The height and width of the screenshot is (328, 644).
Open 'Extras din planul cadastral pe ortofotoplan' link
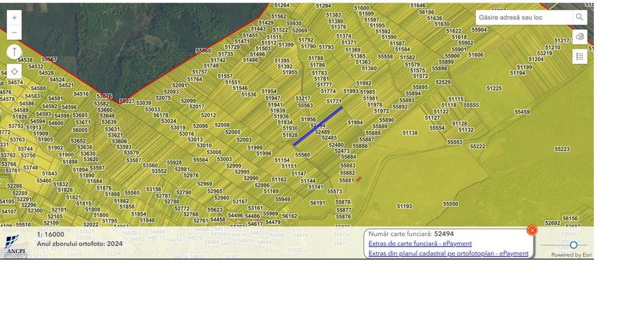click(448, 253)
